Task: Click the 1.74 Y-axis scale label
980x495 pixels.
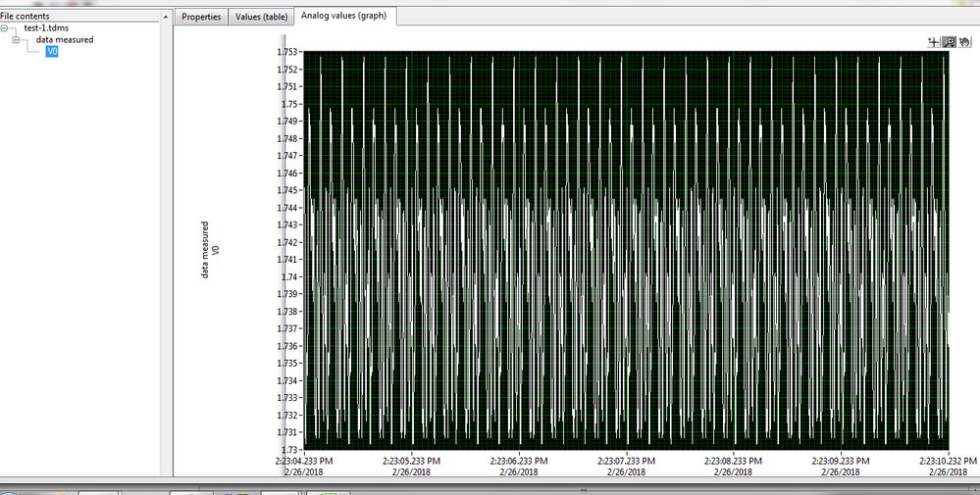Action: click(x=290, y=276)
